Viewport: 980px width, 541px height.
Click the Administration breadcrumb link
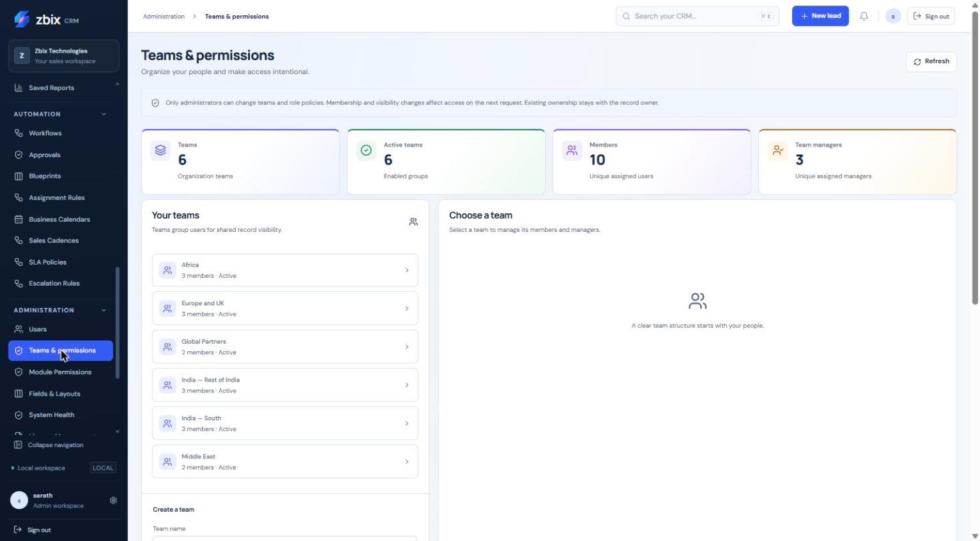[x=164, y=16]
